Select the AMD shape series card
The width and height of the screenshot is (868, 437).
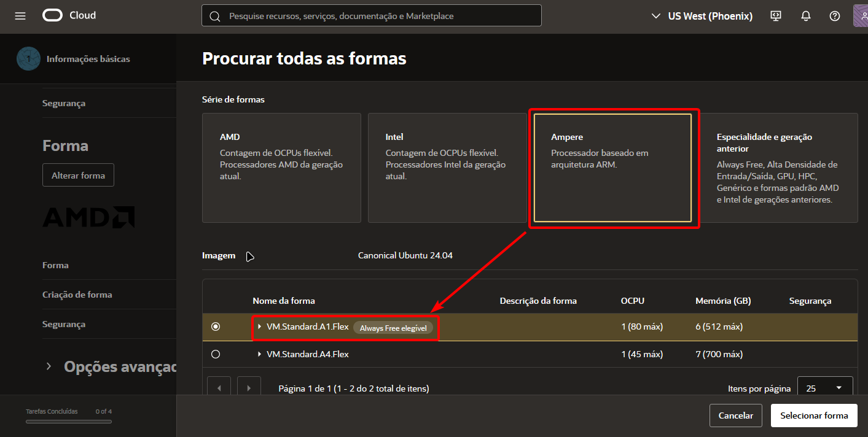tap(281, 168)
